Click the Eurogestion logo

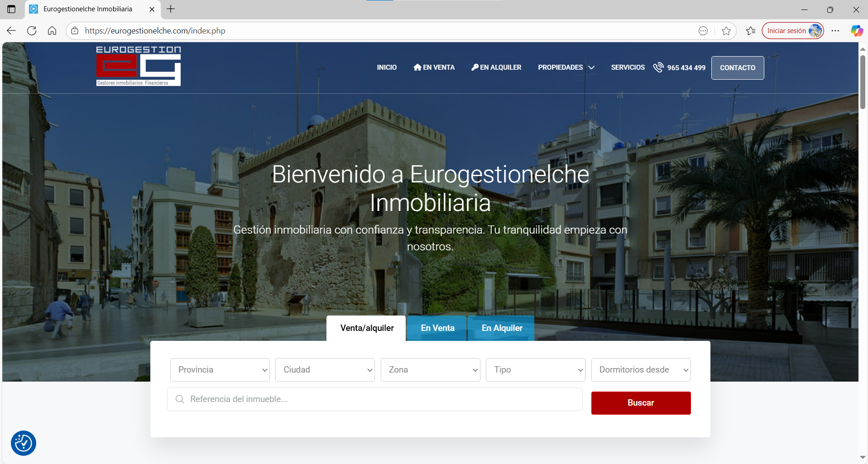click(138, 66)
